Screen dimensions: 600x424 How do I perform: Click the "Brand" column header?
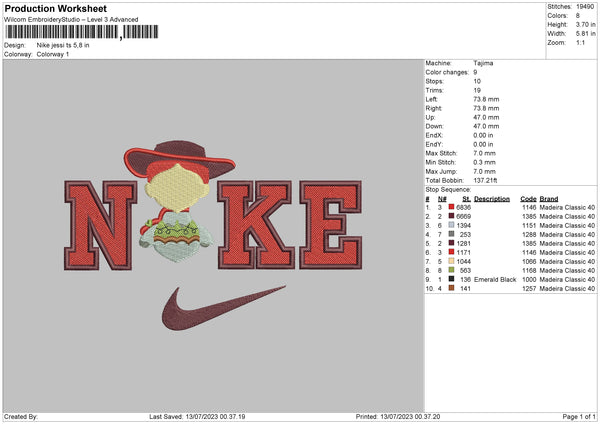coord(549,199)
